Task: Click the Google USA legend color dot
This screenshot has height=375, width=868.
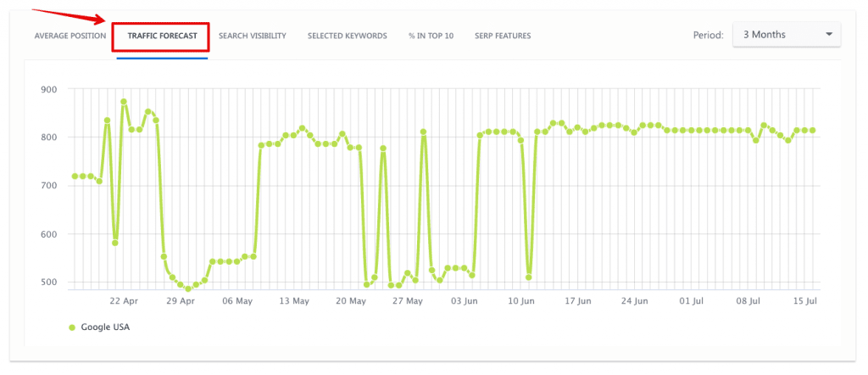Action: point(72,327)
